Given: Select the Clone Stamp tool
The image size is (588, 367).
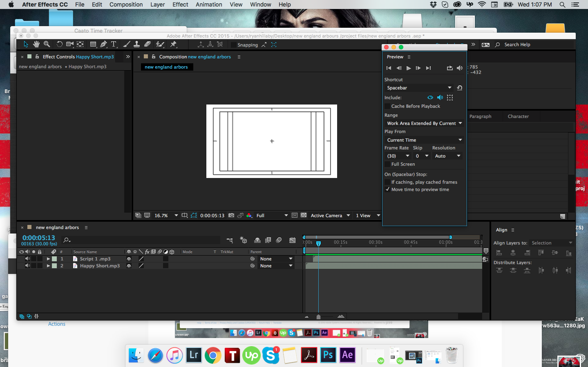Looking at the screenshot, I should pos(137,44).
